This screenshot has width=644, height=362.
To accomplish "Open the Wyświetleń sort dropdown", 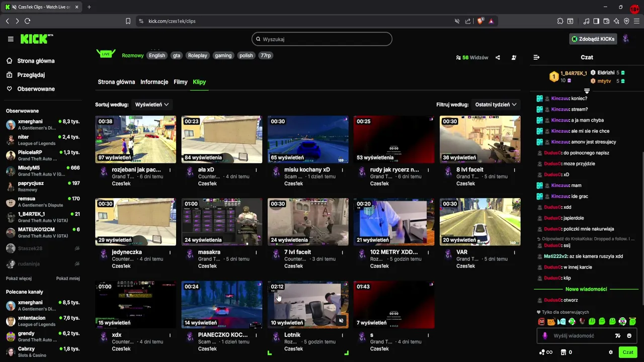I will (151, 105).
